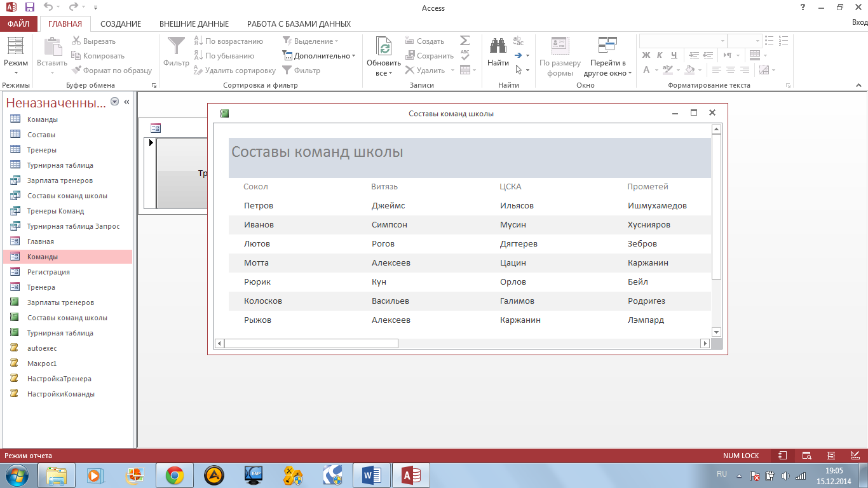
Task: Toggle sort ascending (По возрастанию)
Action: tap(227, 41)
